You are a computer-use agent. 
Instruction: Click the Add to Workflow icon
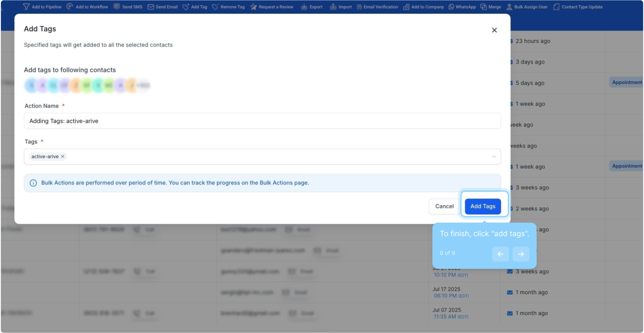tap(70, 6)
